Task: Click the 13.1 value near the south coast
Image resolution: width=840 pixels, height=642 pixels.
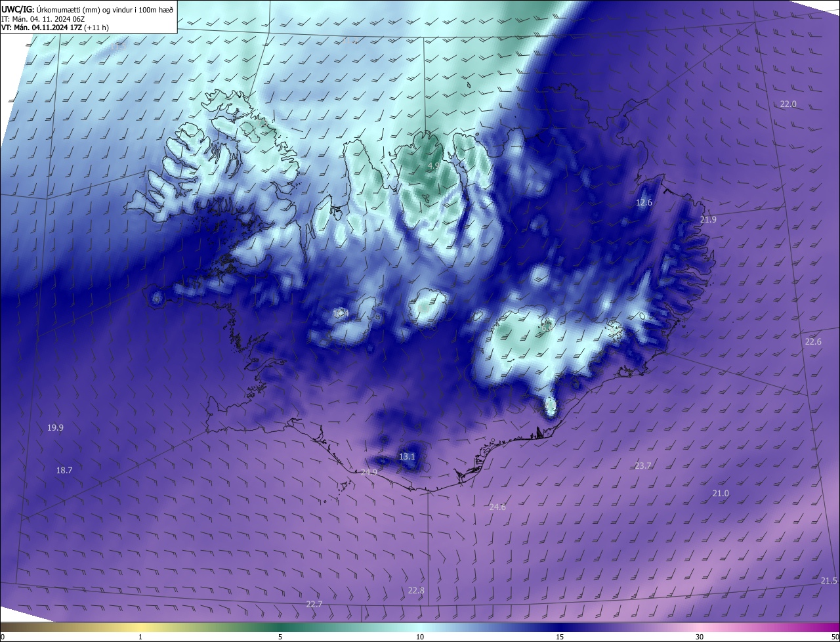Action: (x=407, y=456)
